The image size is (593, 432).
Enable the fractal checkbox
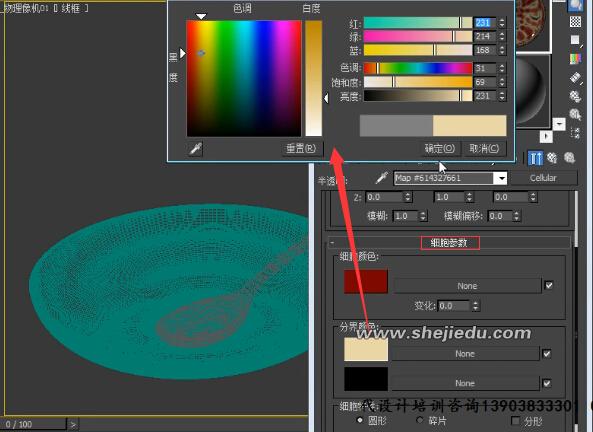click(x=515, y=420)
